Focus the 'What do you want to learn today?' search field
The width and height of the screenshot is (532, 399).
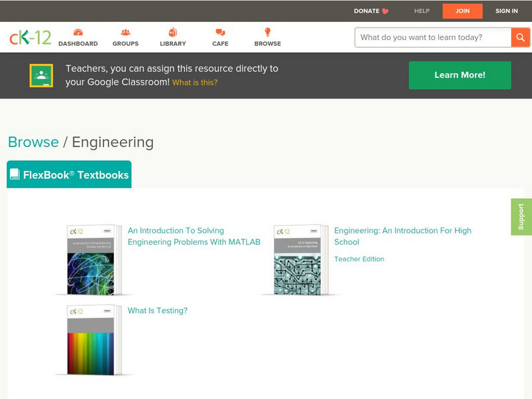tap(433, 37)
